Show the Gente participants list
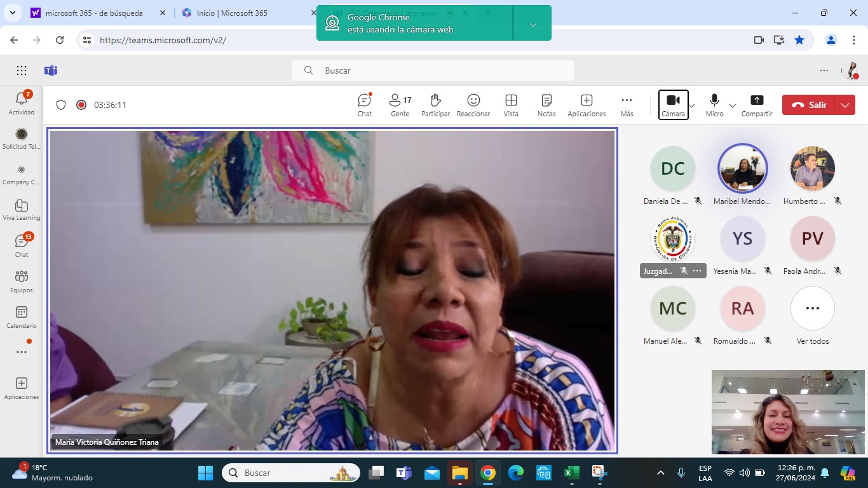Image resolution: width=868 pixels, height=488 pixels. (400, 105)
